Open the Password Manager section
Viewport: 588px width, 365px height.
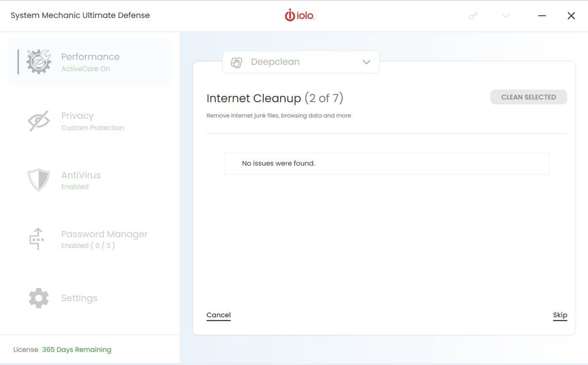click(89, 239)
